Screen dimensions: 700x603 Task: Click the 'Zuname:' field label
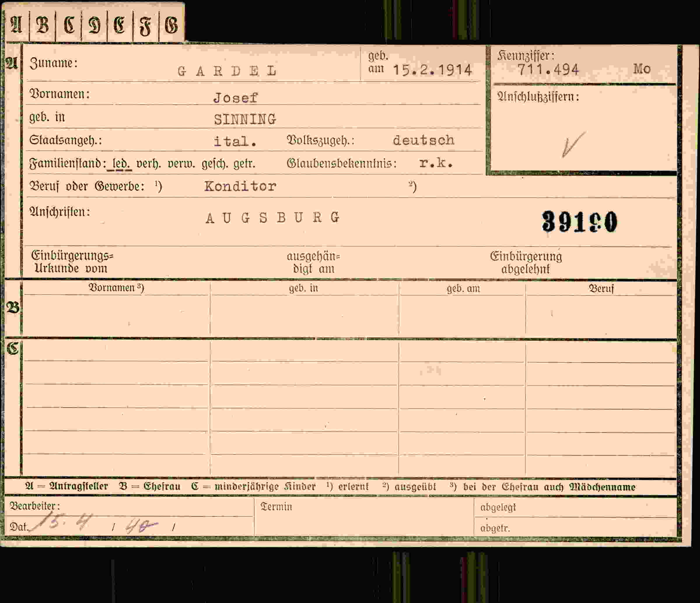pyautogui.click(x=53, y=63)
